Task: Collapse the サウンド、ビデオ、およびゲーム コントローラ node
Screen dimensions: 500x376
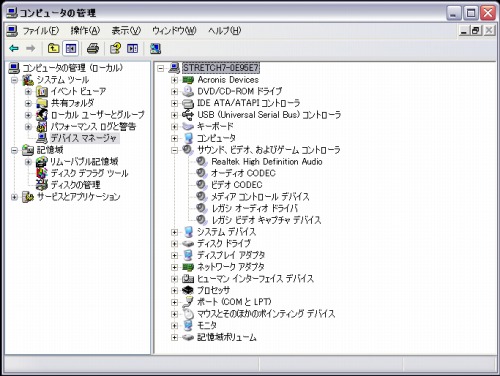Action: tap(174, 150)
